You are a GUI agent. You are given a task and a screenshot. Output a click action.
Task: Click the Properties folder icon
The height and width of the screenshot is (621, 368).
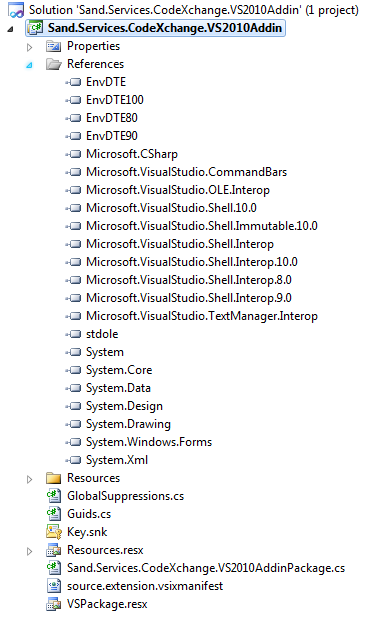click(53, 46)
